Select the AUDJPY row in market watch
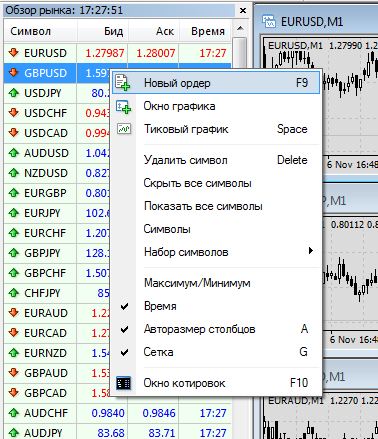The width and height of the screenshot is (378, 439). coord(117,433)
